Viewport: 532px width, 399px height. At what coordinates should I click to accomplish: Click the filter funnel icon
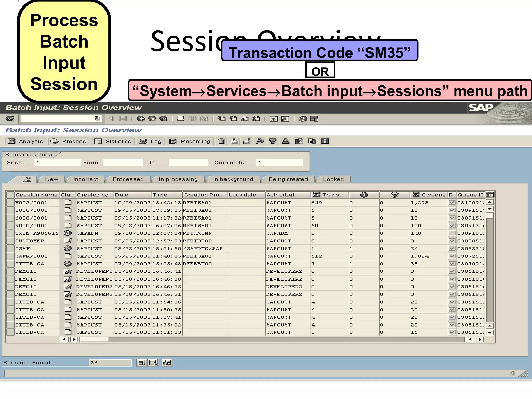pos(273,141)
